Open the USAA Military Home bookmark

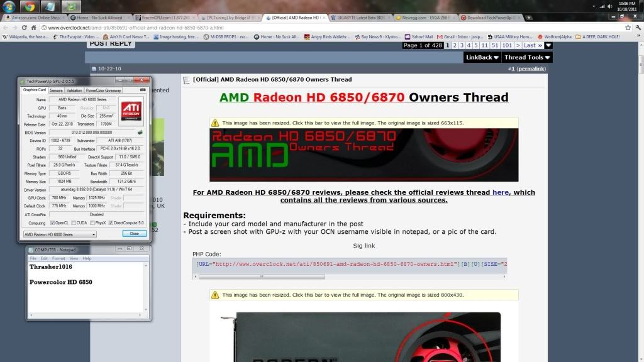(509, 36)
